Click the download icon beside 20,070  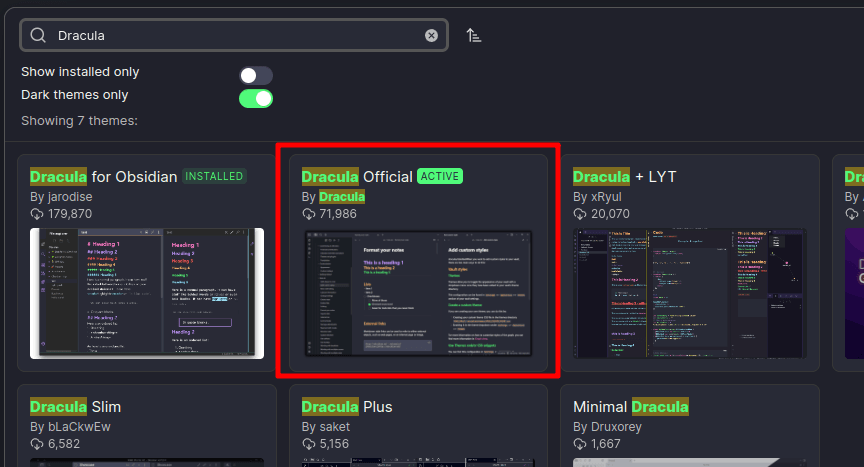coord(580,214)
